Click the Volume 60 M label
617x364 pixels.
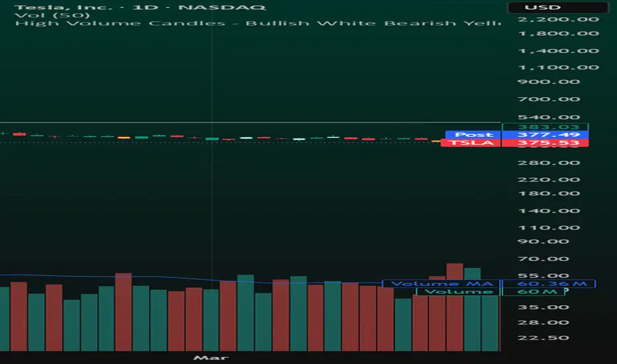point(491,292)
